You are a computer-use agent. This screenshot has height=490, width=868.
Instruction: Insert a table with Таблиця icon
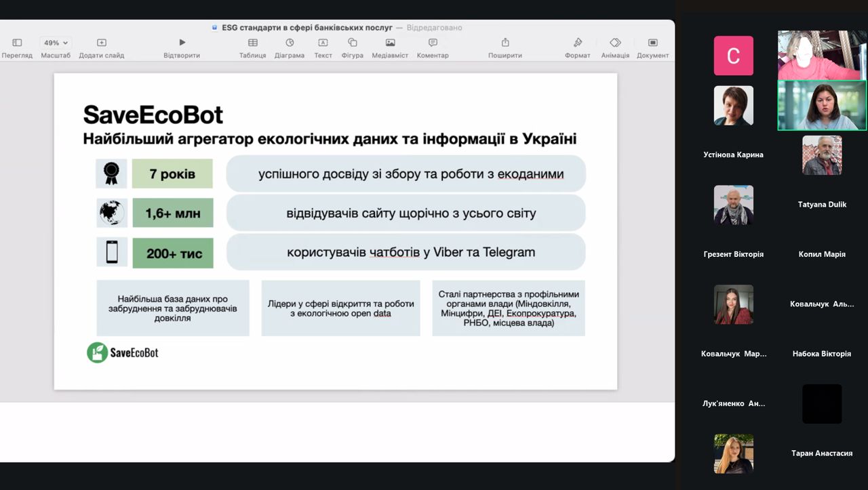(x=252, y=43)
